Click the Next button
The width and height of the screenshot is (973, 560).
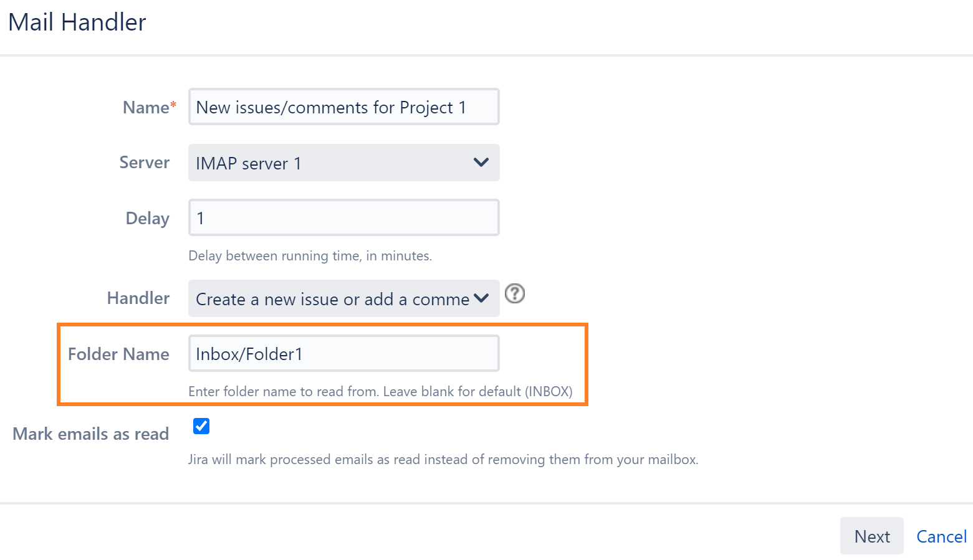[871, 536]
